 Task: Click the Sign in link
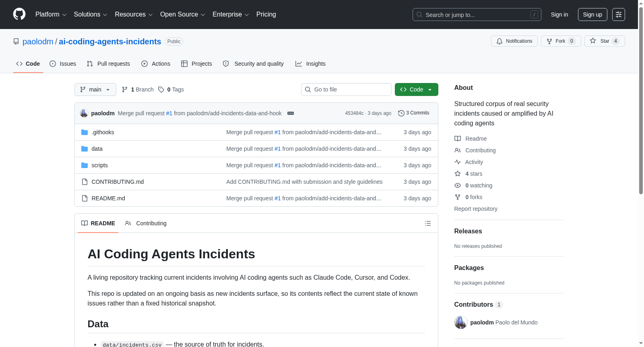pyautogui.click(x=559, y=15)
